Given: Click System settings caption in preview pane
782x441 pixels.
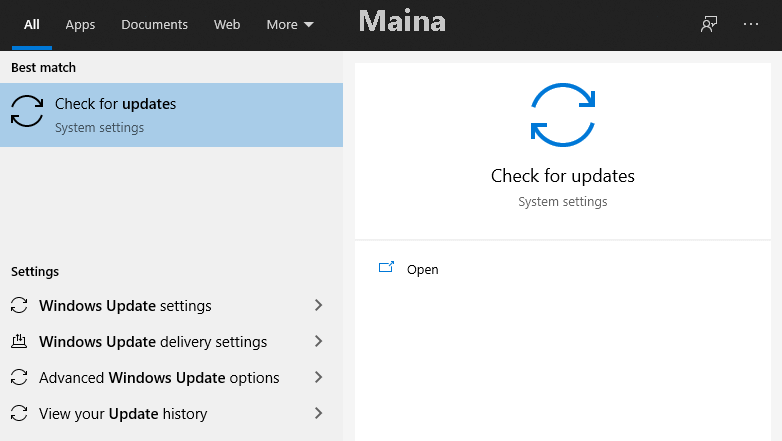Looking at the screenshot, I should (563, 202).
